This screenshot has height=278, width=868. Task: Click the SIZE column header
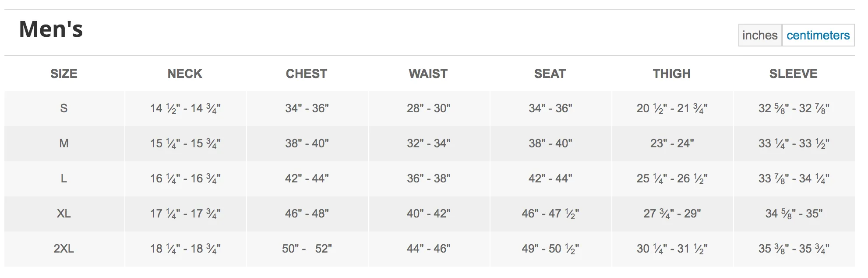[x=64, y=74]
